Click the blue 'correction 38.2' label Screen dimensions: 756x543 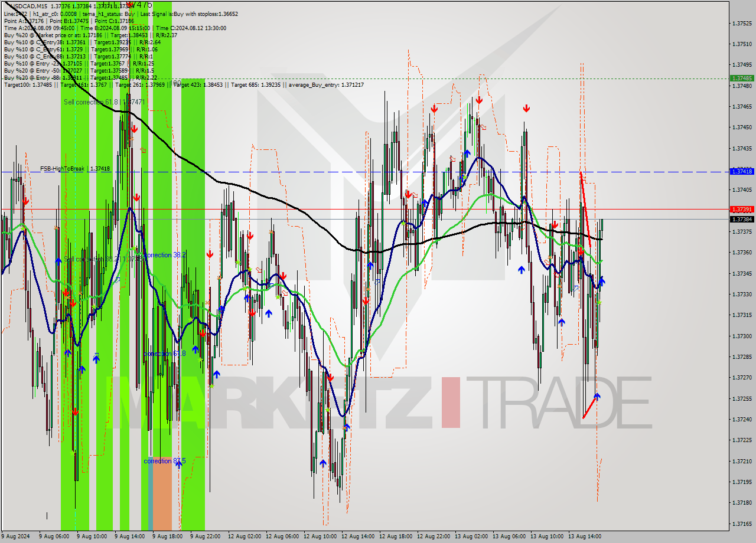click(165, 255)
